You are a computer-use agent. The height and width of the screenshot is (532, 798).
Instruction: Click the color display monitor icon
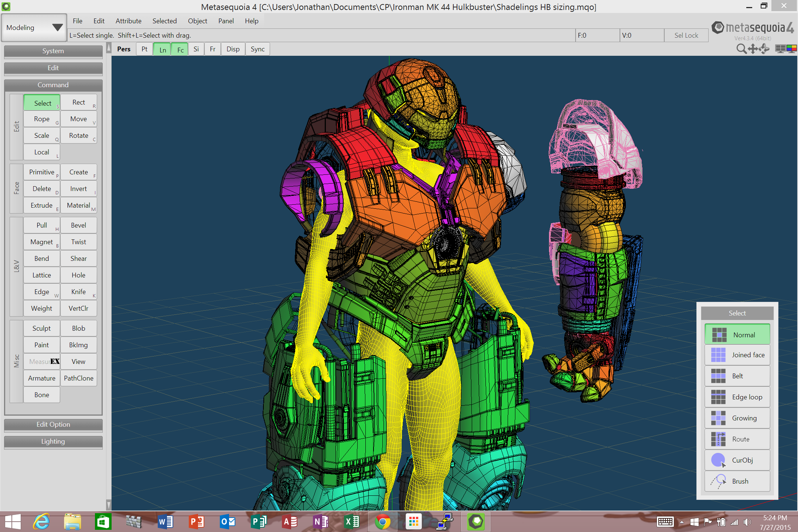pyautogui.click(x=791, y=49)
